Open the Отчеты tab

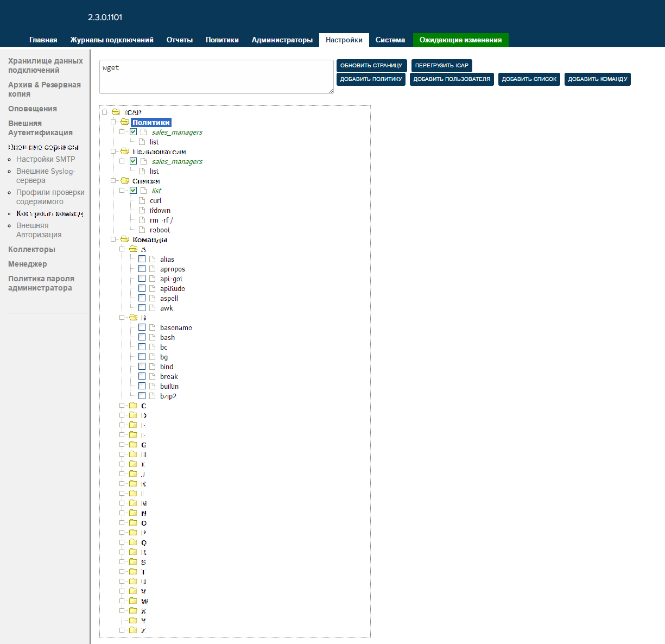click(180, 40)
